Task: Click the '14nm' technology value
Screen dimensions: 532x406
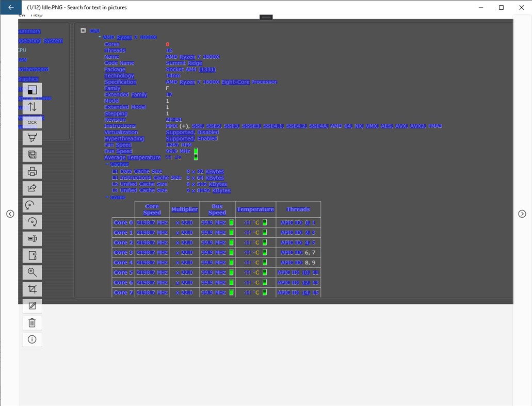Action: [173, 76]
